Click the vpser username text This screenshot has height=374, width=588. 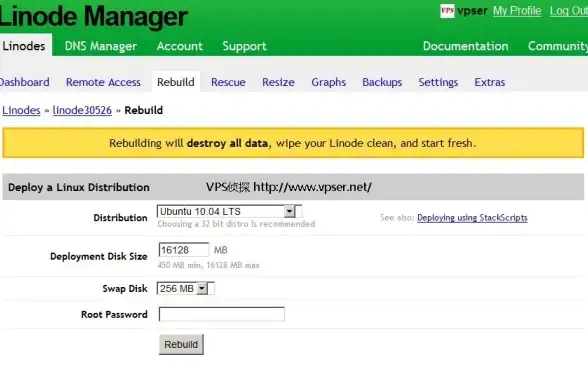[472, 11]
